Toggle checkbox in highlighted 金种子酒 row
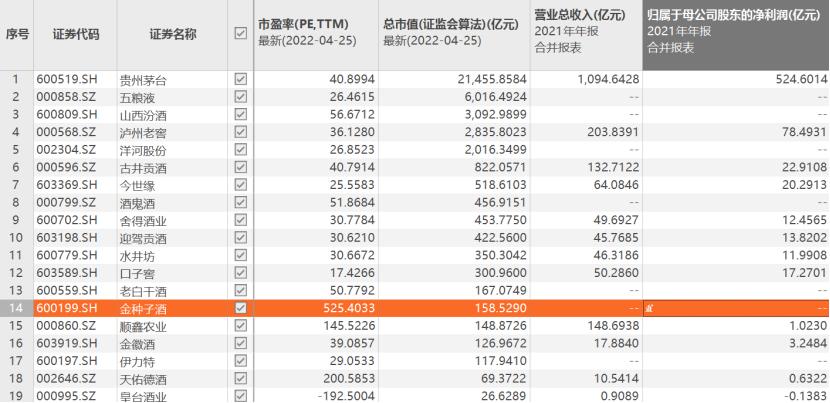 [240, 308]
